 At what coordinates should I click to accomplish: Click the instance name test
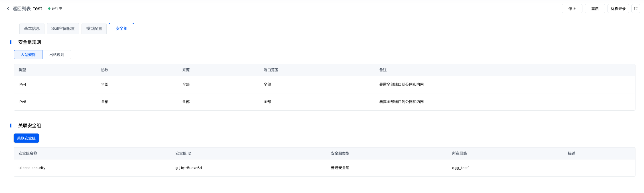38,9
